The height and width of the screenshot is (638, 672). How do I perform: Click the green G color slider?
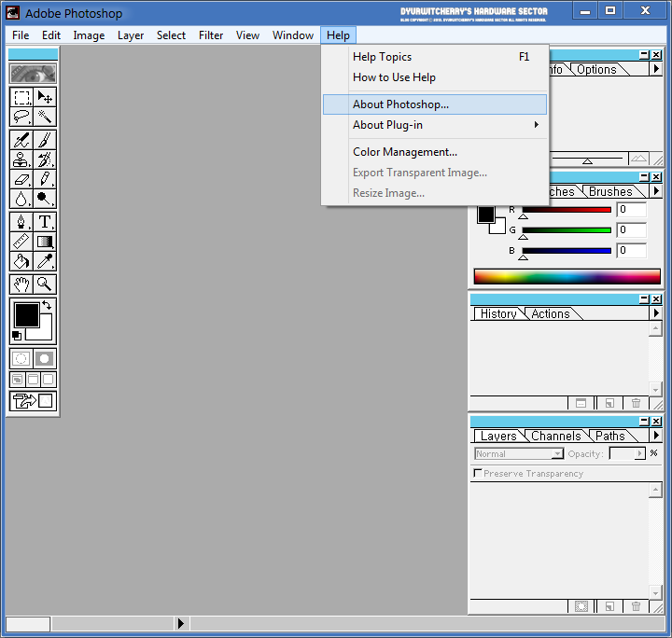[x=567, y=230]
